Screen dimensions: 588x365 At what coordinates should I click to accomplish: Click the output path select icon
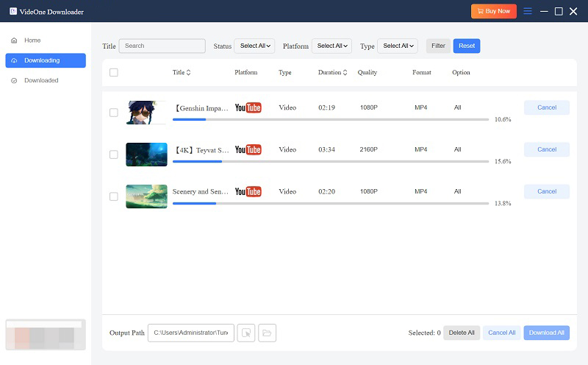[x=246, y=333]
